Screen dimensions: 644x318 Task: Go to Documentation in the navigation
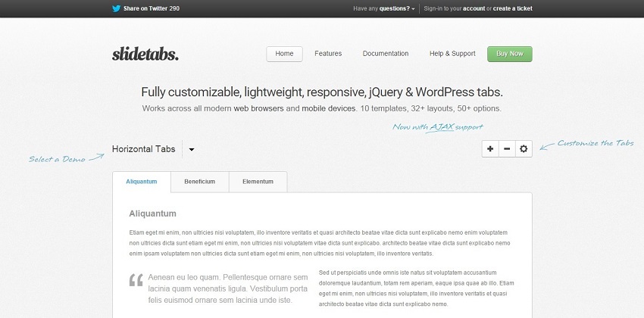[385, 54]
